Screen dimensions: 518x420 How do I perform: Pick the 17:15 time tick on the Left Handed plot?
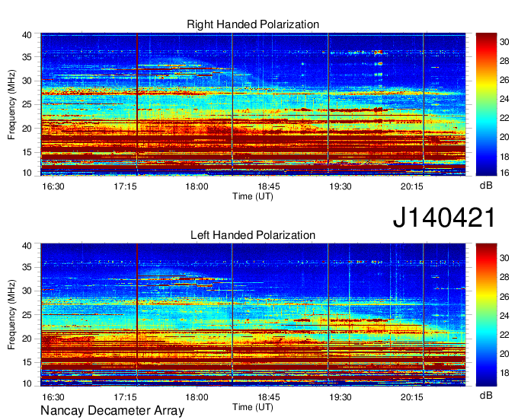pyautogui.click(x=125, y=397)
